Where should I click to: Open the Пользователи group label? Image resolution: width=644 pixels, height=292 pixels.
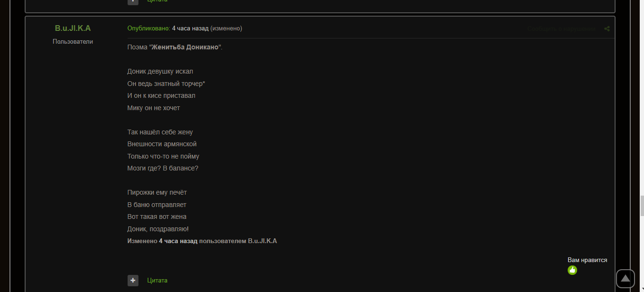(x=73, y=41)
